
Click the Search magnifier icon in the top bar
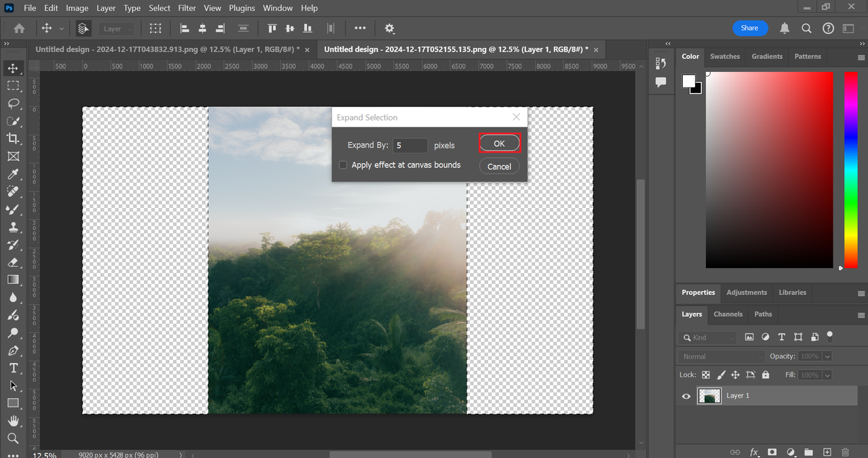(x=806, y=28)
